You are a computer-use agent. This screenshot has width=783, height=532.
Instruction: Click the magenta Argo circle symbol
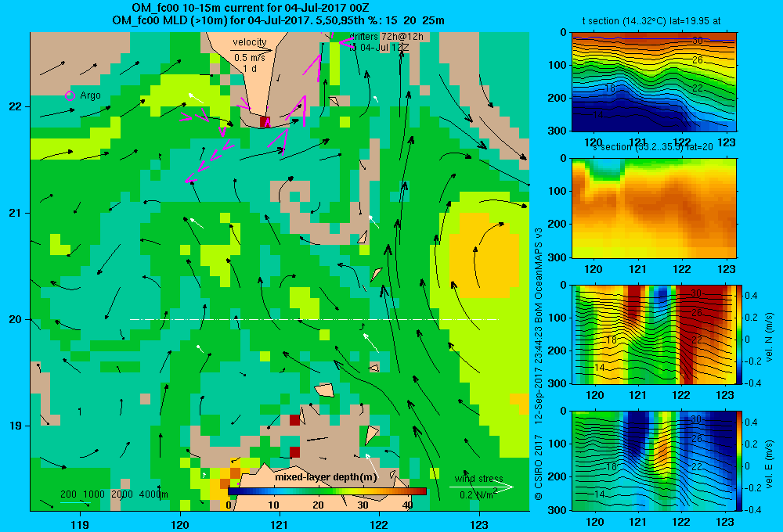point(70,95)
